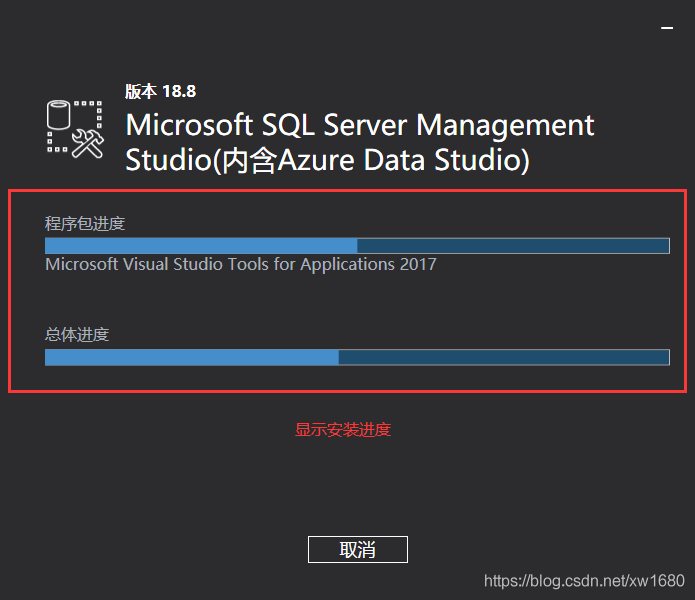Viewport: 695px width, 600px height.
Task: Click the Microsoft SQL Server Management title line
Action: coord(360,126)
